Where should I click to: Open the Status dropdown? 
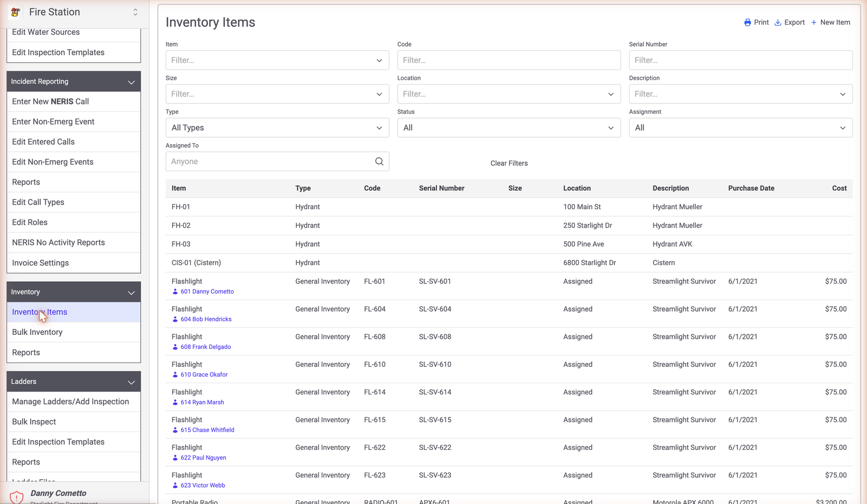[x=509, y=128]
